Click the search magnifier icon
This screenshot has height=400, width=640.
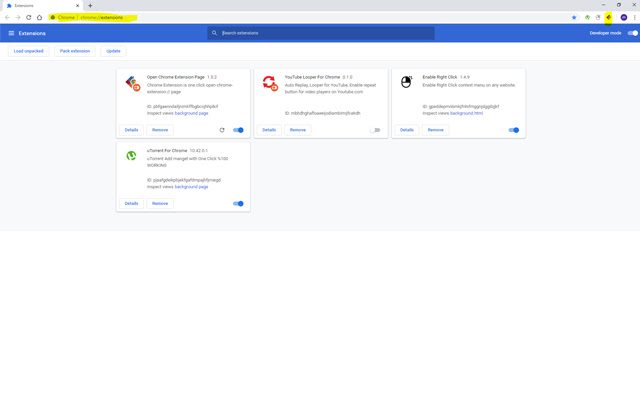pos(214,33)
